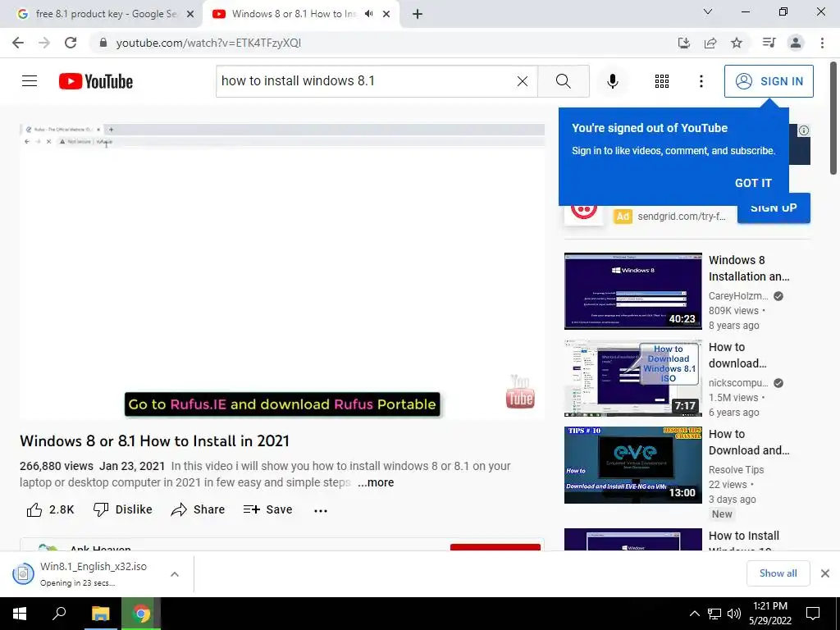The image size is (840, 630).
Task: Expand the description with ...more
Action: pos(376,482)
